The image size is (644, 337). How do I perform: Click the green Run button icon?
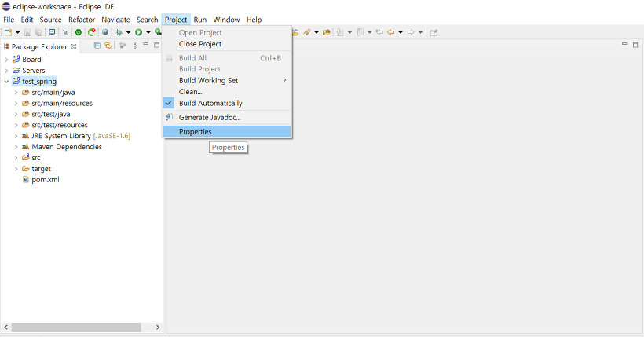[139, 32]
